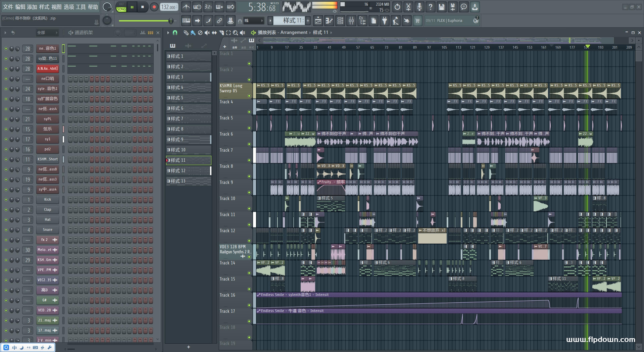
Task: Open the 工具 menu
Action: click(x=81, y=7)
